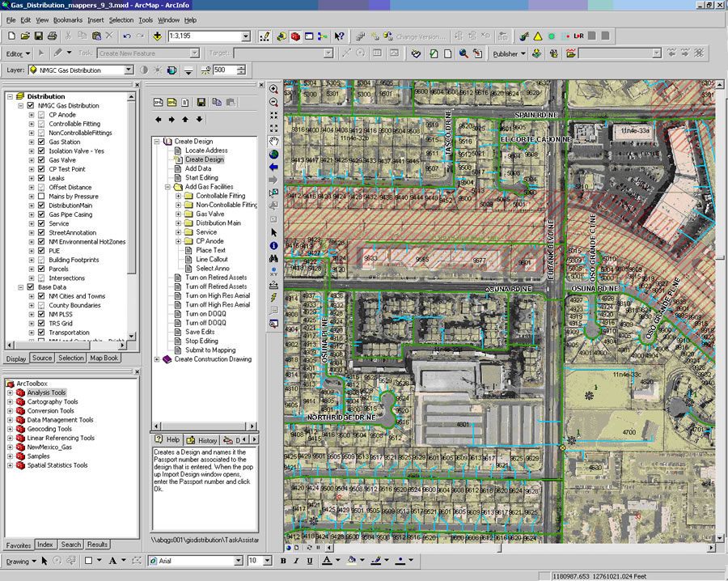Select the Zoom In tool

[x=273, y=90]
